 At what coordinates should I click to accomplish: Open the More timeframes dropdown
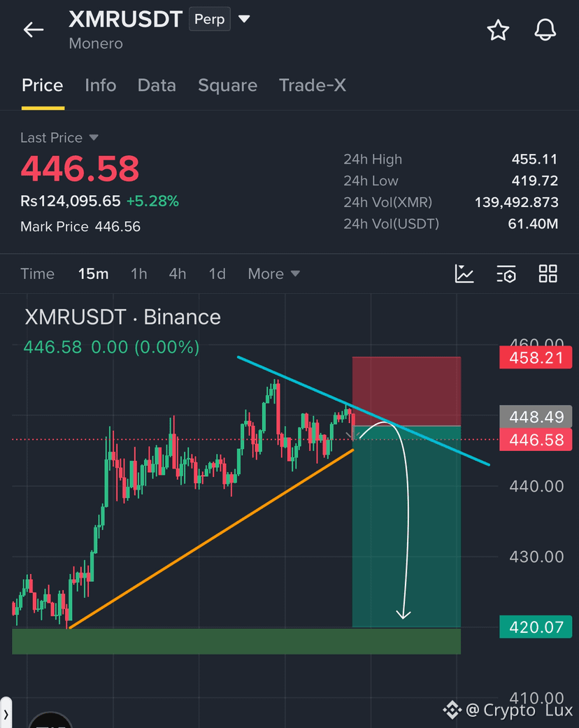click(273, 274)
